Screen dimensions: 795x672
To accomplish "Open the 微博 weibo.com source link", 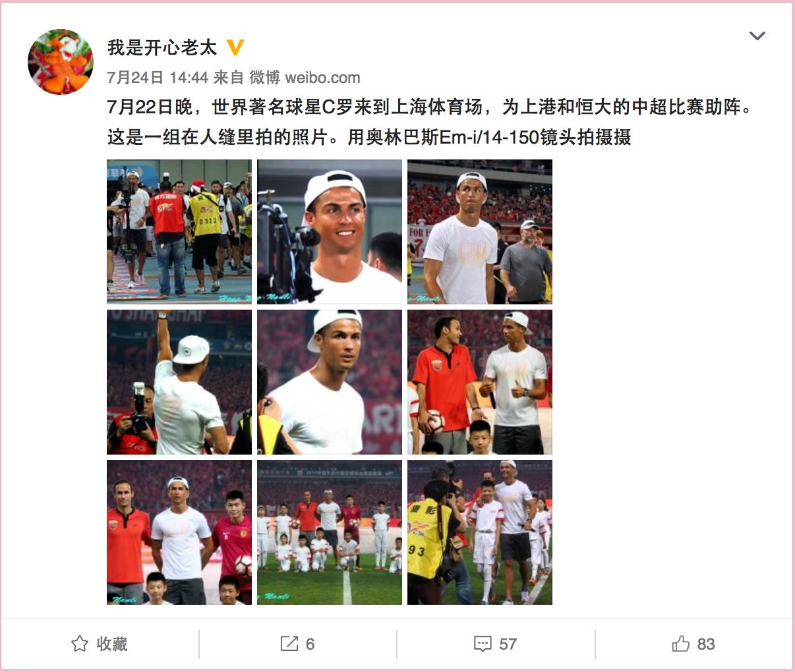I will pos(305,78).
